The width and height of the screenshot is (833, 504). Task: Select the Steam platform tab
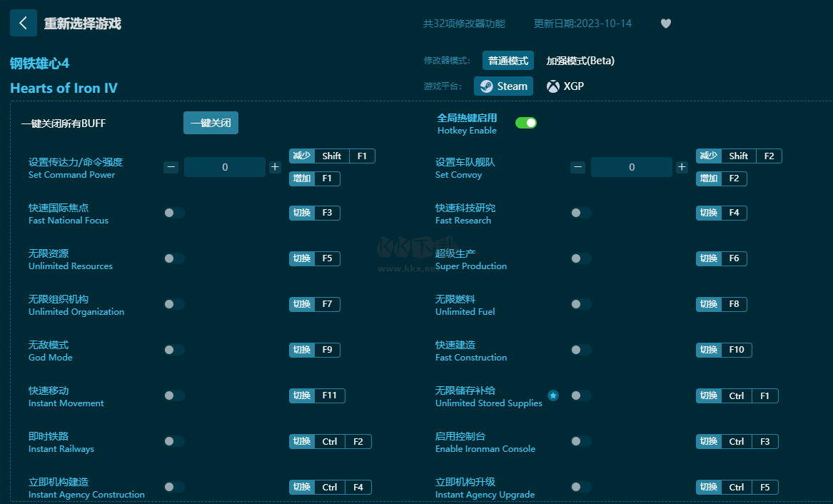(504, 86)
